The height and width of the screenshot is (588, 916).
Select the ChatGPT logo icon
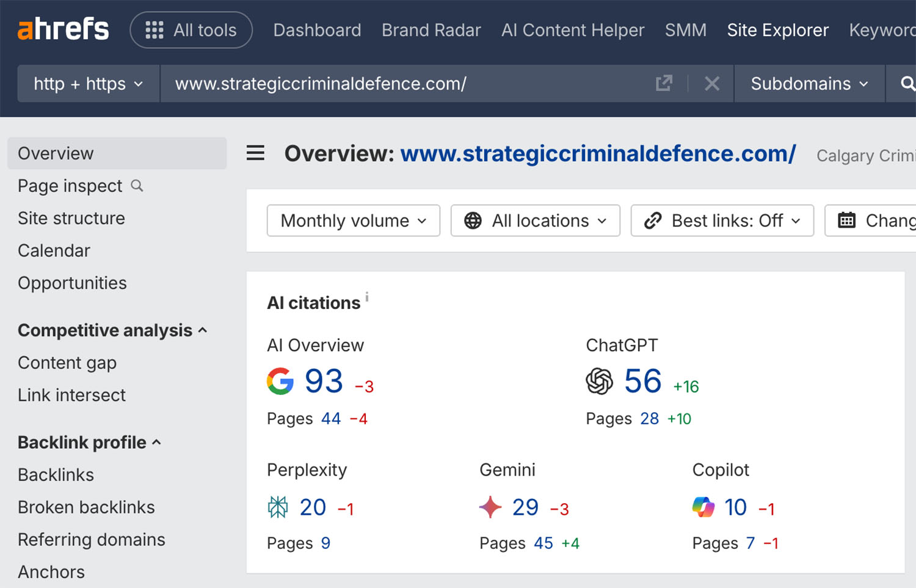pos(600,381)
